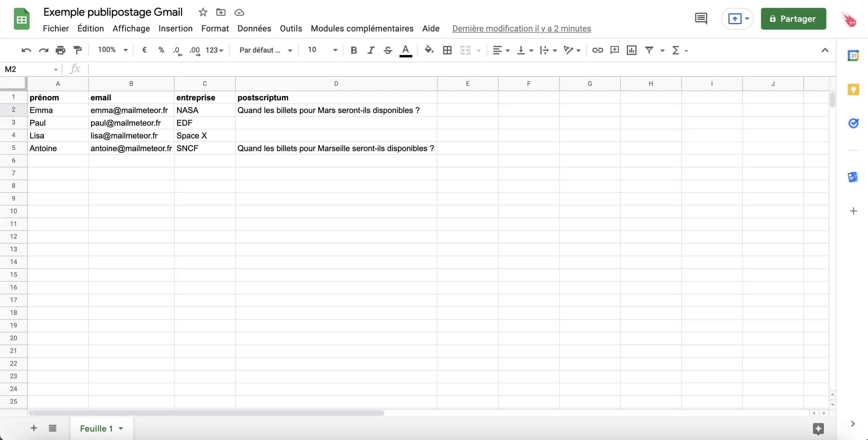
Task: Open the Aide menu
Action: pyautogui.click(x=431, y=28)
